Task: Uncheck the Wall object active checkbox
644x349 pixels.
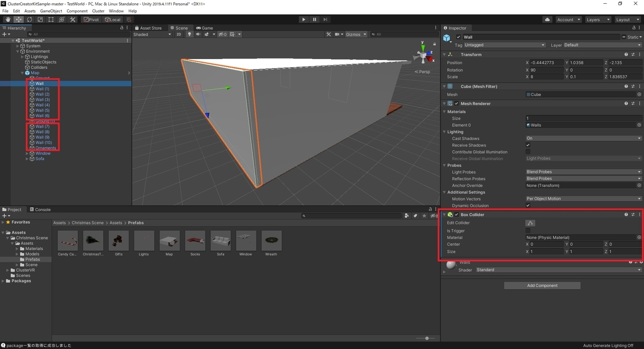Action: pyautogui.click(x=458, y=37)
